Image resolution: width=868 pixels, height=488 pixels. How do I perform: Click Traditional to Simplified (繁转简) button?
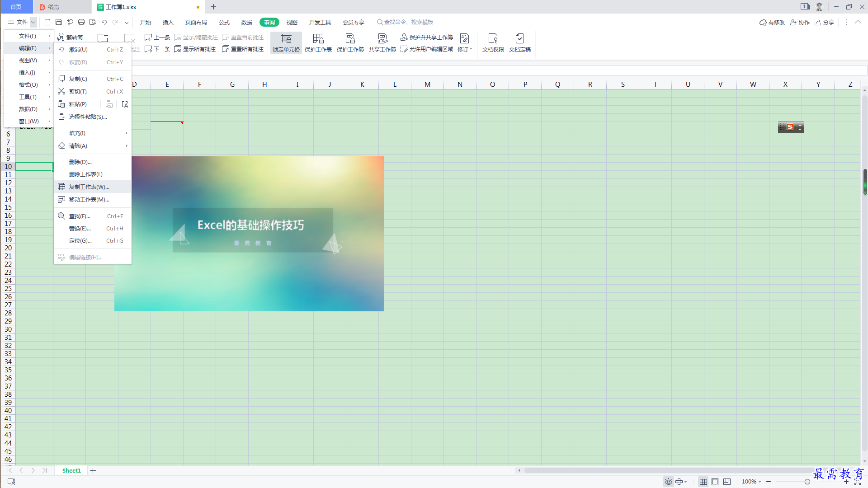pyautogui.click(x=71, y=37)
